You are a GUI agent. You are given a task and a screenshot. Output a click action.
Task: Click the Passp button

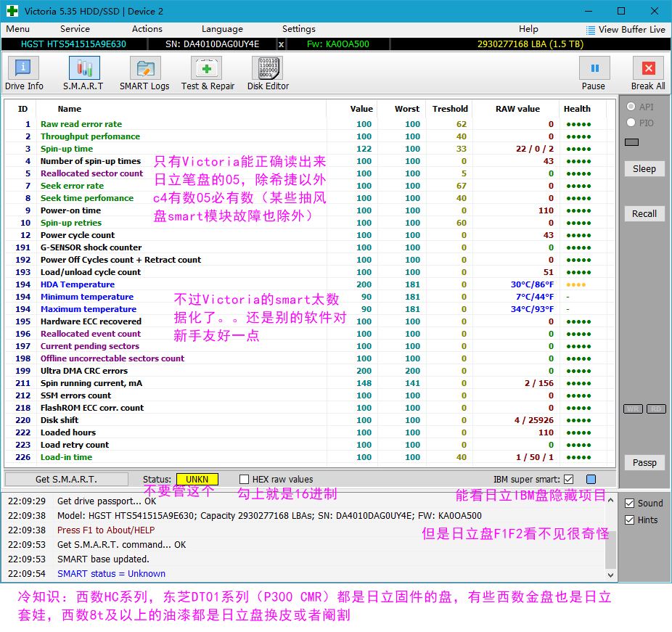click(x=644, y=462)
